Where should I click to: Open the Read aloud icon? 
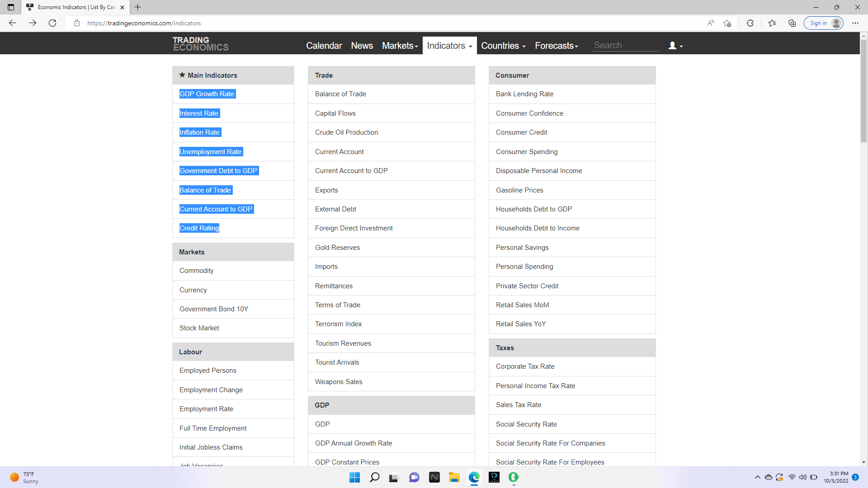tap(711, 23)
